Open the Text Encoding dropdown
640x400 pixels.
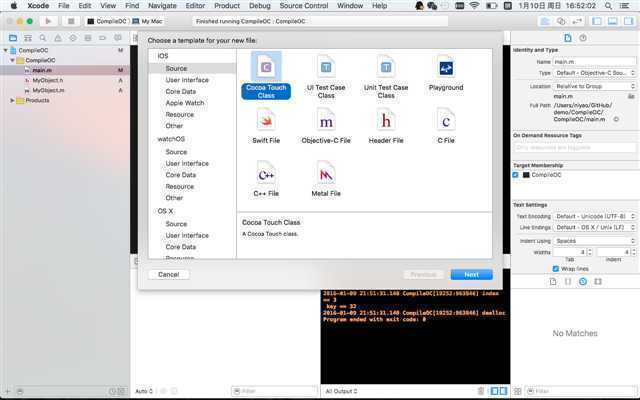(595, 216)
